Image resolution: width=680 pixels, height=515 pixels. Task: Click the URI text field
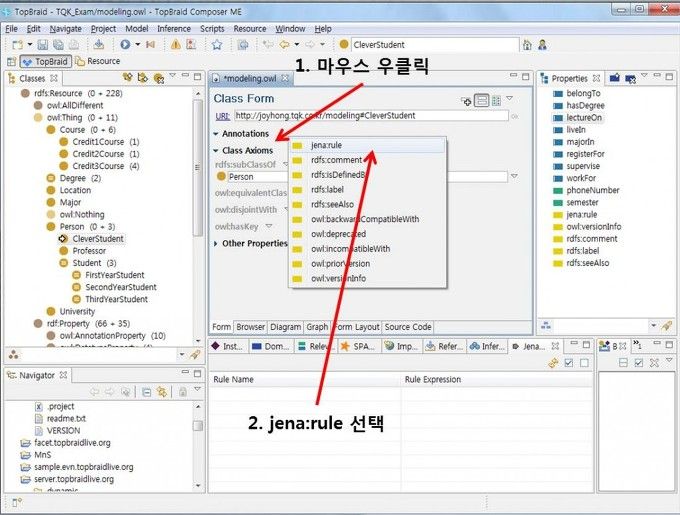(x=371, y=116)
